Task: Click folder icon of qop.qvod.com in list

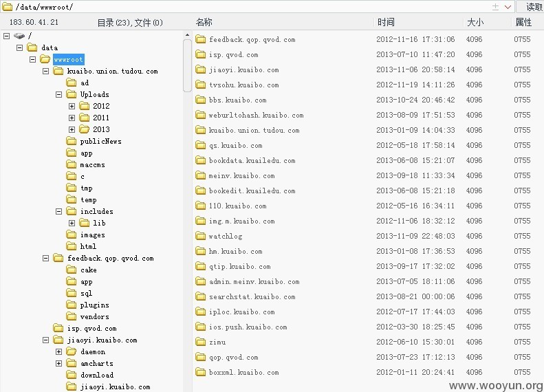Action: [201, 357]
